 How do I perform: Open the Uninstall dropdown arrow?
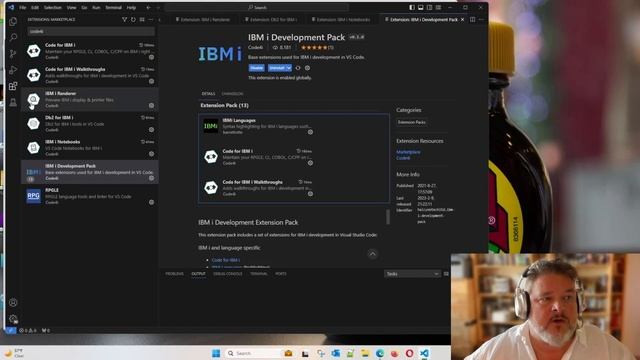pyautogui.click(x=289, y=68)
